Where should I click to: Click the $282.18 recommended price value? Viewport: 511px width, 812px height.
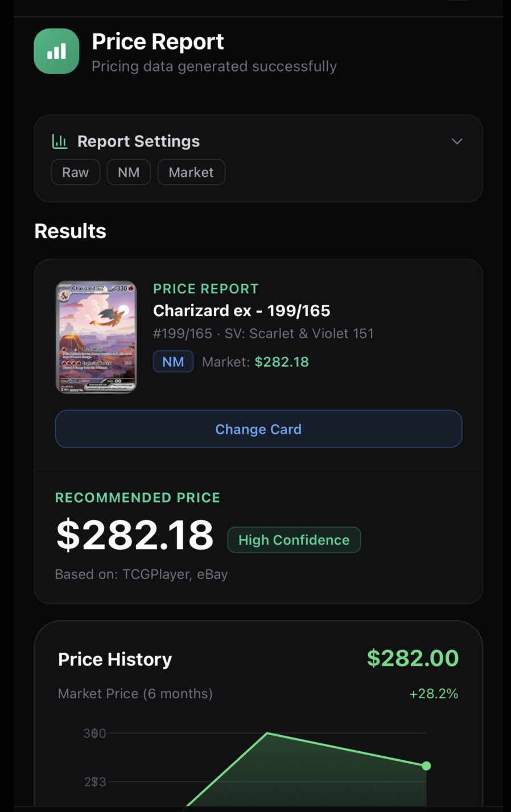click(x=134, y=533)
